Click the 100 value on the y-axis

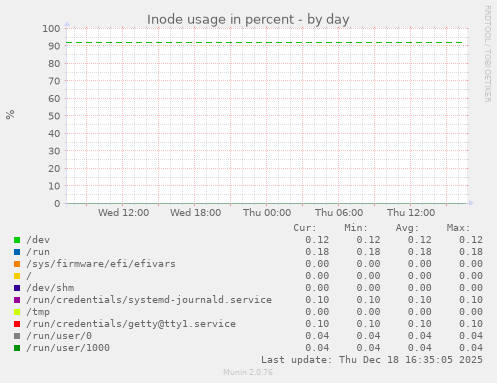pos(51,29)
